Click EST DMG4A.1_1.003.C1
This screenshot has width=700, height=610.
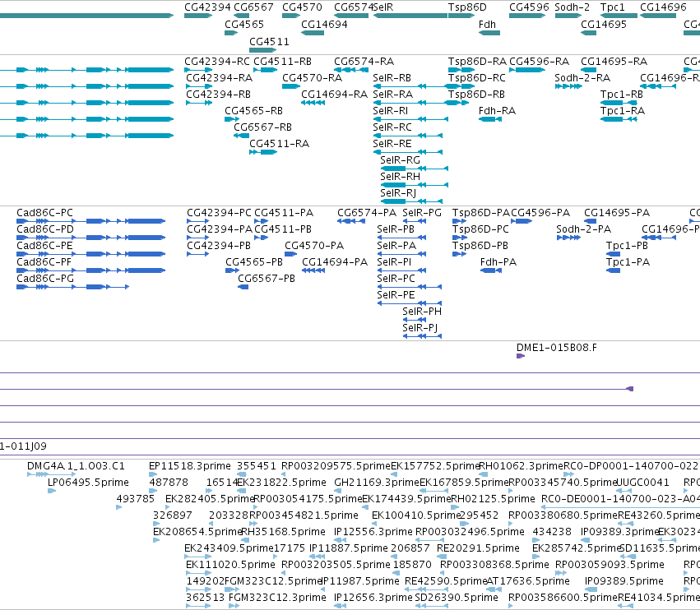(x=76, y=466)
